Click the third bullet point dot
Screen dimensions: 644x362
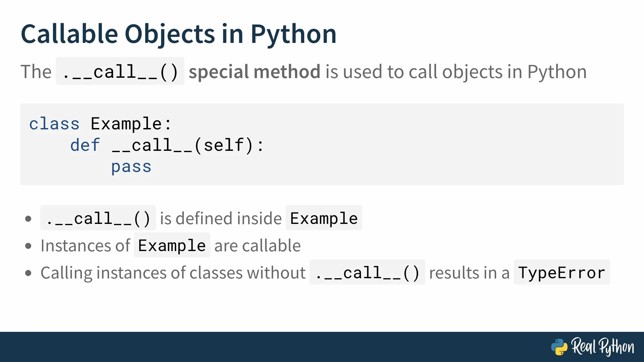pyautogui.click(x=28, y=273)
